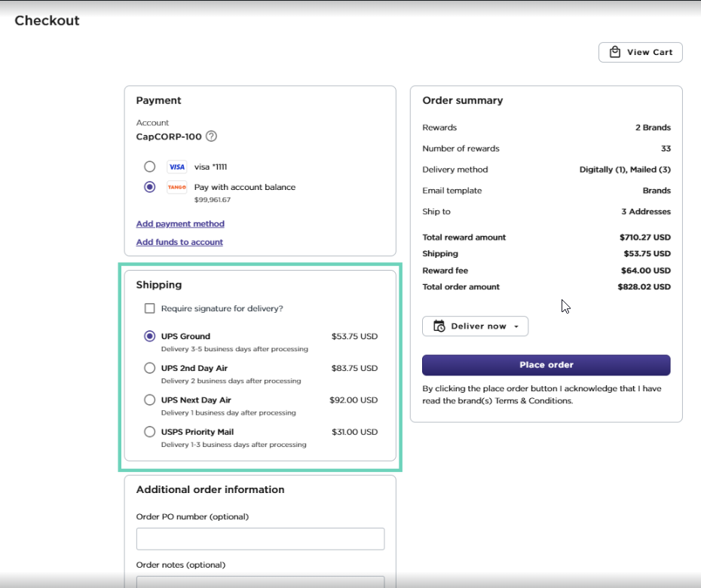Choose USPS Priority Mail shipping
Screen dimensions: 701x588
pos(150,432)
